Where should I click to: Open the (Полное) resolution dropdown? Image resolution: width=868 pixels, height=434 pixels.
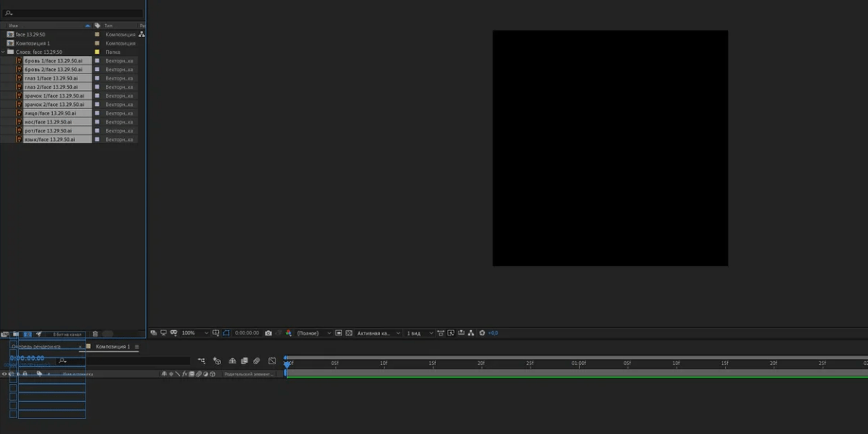[x=313, y=333]
